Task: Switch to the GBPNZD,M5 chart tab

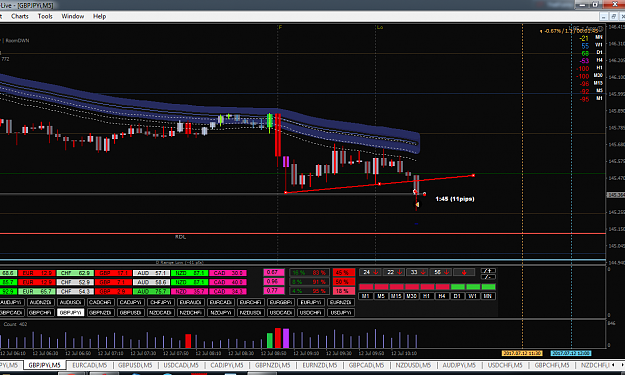Action: pos(273,365)
